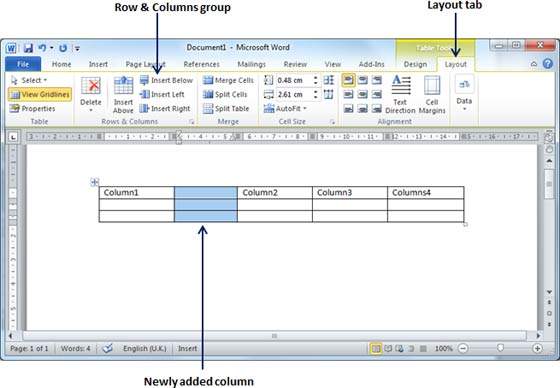Click Insert Above button

pyautogui.click(x=123, y=94)
